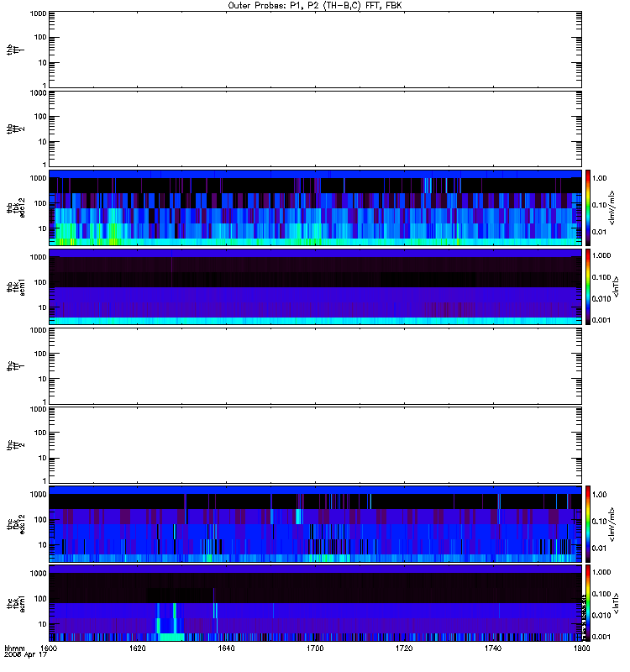This screenshot has width=630, height=672.
Task: Click the "thc fbk scm1" y-axis title
Action: point(16,603)
